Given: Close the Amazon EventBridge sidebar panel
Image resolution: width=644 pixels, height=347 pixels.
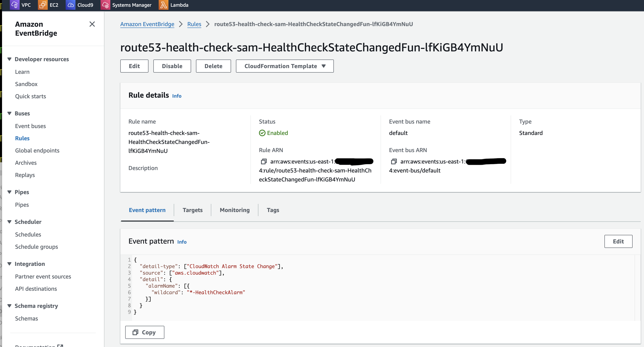Looking at the screenshot, I should coord(92,24).
